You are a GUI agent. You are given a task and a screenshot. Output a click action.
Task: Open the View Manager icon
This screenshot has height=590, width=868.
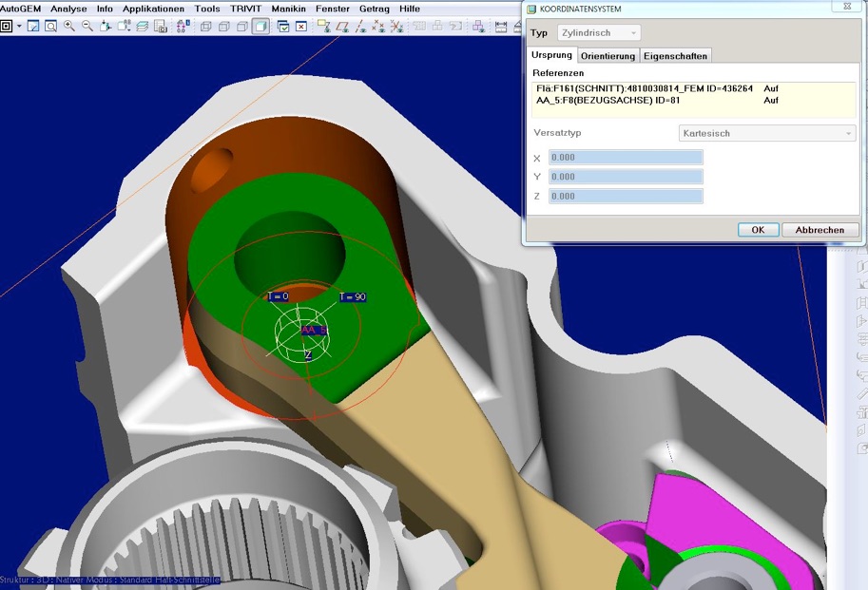[x=161, y=26]
